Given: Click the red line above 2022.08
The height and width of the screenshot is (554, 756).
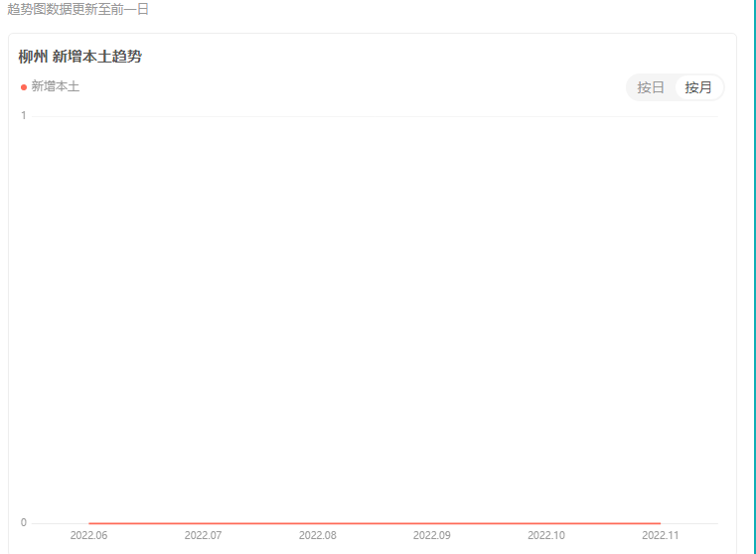Looking at the screenshot, I should click(x=318, y=522).
